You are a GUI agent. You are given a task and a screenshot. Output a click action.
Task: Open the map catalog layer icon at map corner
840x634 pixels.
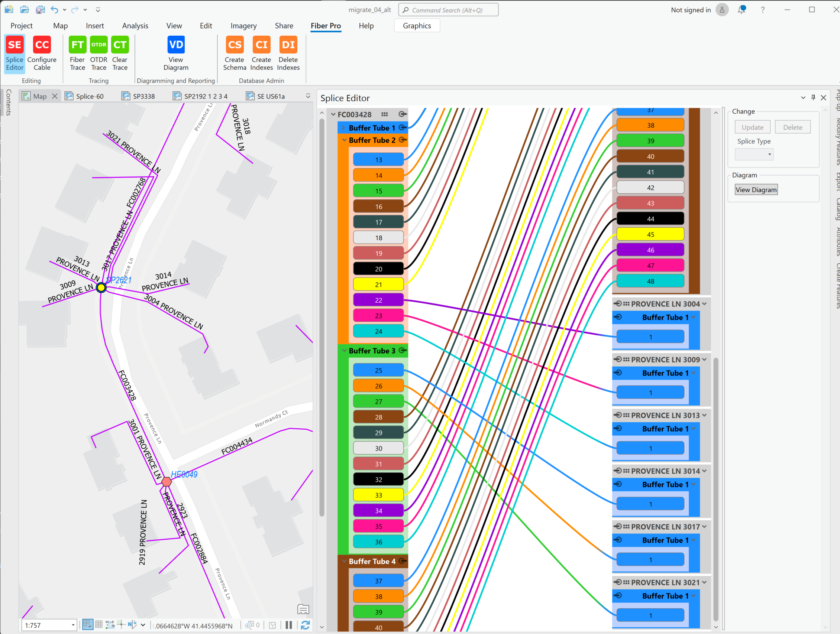pyautogui.click(x=303, y=609)
